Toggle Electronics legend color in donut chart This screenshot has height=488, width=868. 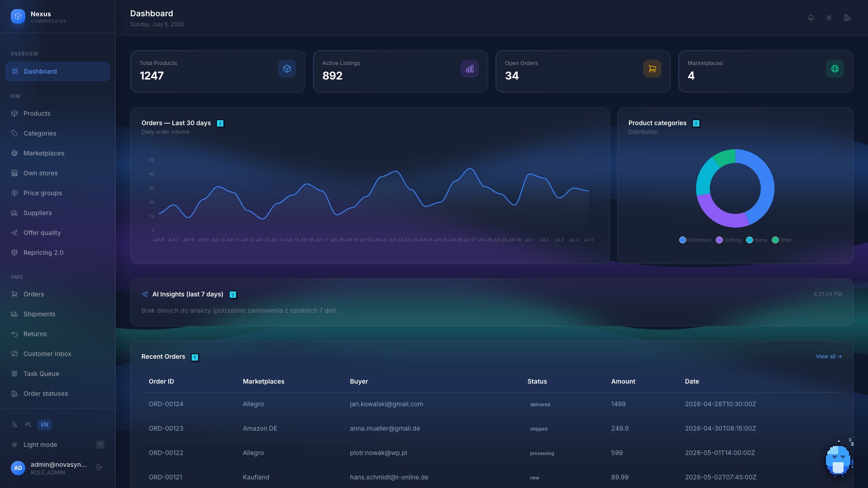click(683, 240)
